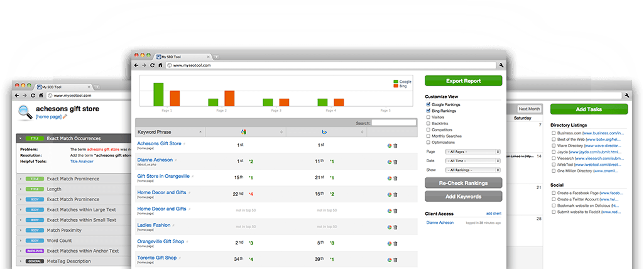
Task: Click the chart icon in Dianne Acheson row
Action: [389, 161]
